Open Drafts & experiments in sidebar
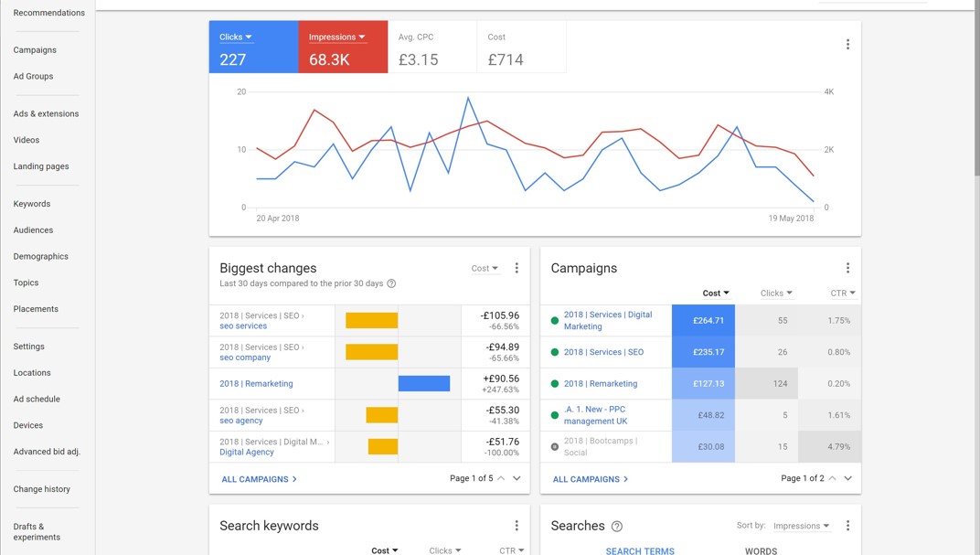This screenshot has width=980, height=555. click(37, 532)
